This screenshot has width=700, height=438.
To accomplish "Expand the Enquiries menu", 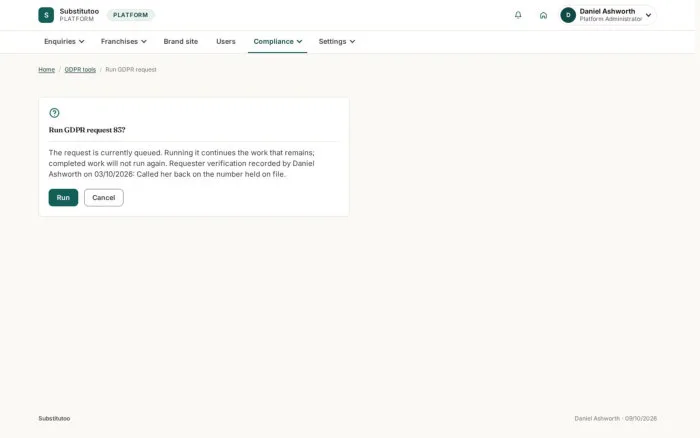I will (x=64, y=42).
